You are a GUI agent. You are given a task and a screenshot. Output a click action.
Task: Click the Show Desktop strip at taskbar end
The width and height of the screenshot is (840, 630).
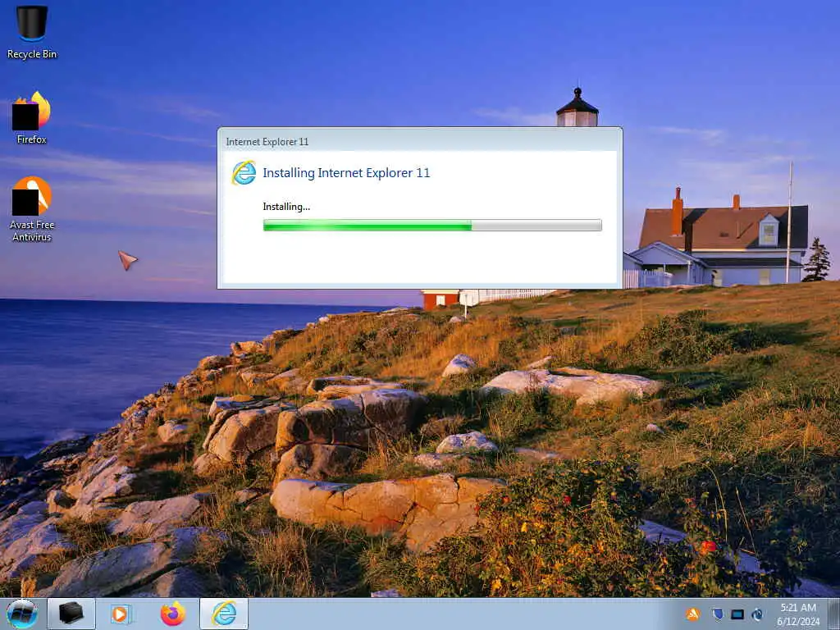[x=833, y=614]
